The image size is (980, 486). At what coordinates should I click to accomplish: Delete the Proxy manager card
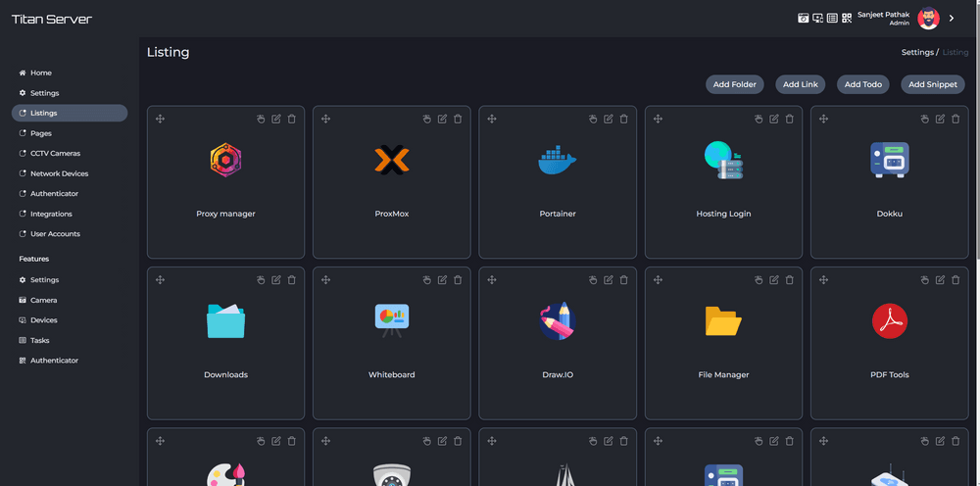(x=292, y=119)
